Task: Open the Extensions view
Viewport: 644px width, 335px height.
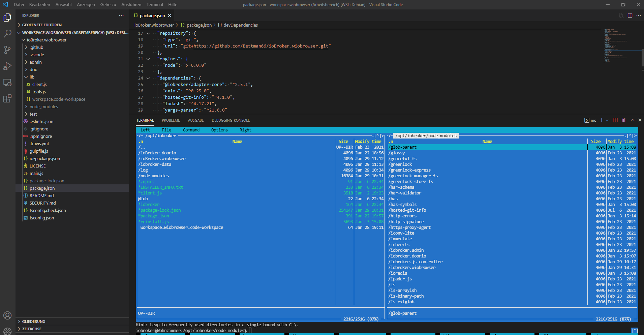Action: coord(7,98)
